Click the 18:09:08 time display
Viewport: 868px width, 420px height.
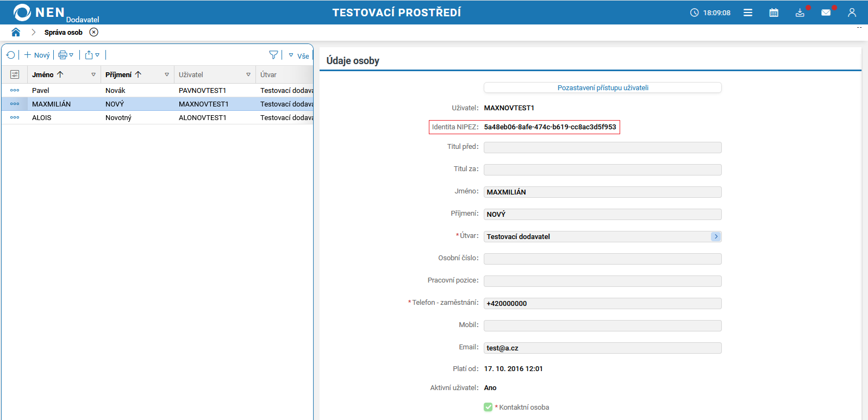coord(717,12)
